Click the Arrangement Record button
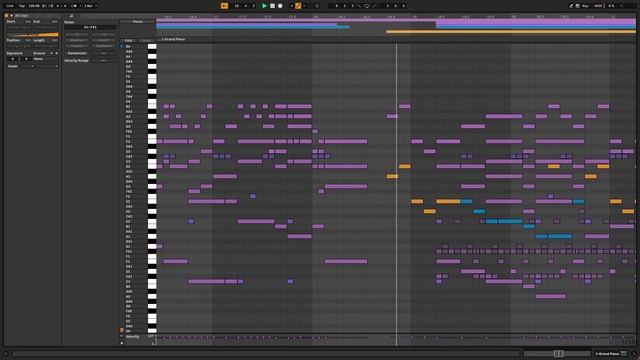Viewport: 640px width, 360px height. (280, 6)
